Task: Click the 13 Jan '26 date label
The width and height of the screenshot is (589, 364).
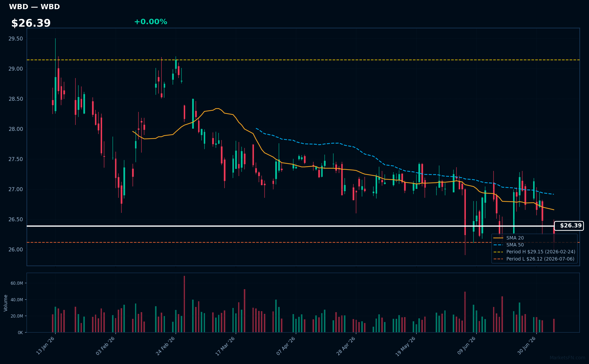Action: (x=45, y=346)
